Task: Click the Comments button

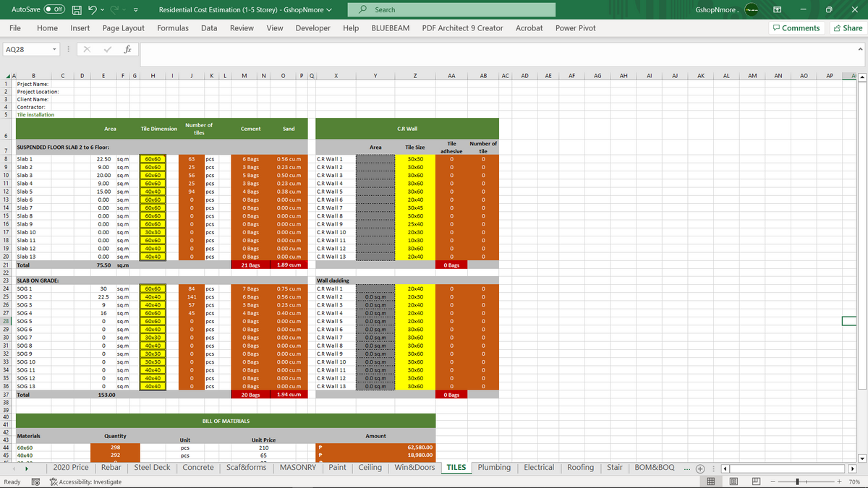Action: [796, 28]
